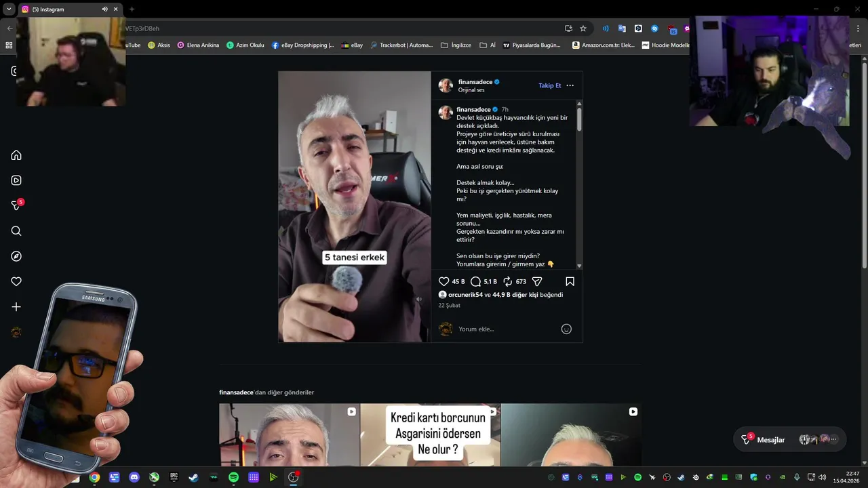The height and width of the screenshot is (488, 868).
Task: Open Chrome tab search dropdown arrow
Action: pyautogui.click(x=9, y=9)
